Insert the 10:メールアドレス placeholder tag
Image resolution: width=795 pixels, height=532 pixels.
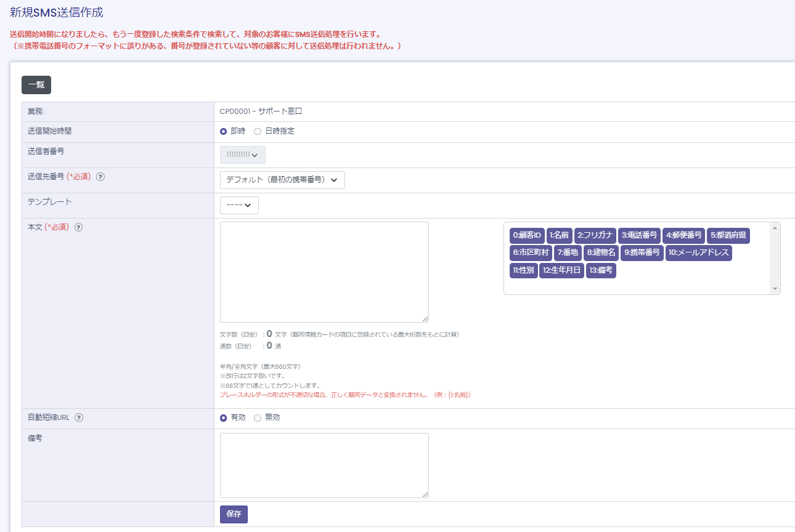(x=698, y=252)
